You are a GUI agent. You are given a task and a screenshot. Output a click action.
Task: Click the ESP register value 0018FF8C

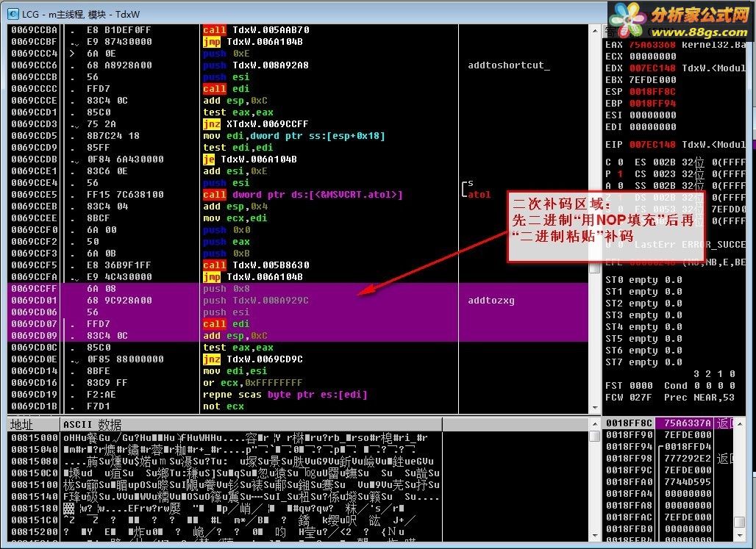[x=652, y=92]
